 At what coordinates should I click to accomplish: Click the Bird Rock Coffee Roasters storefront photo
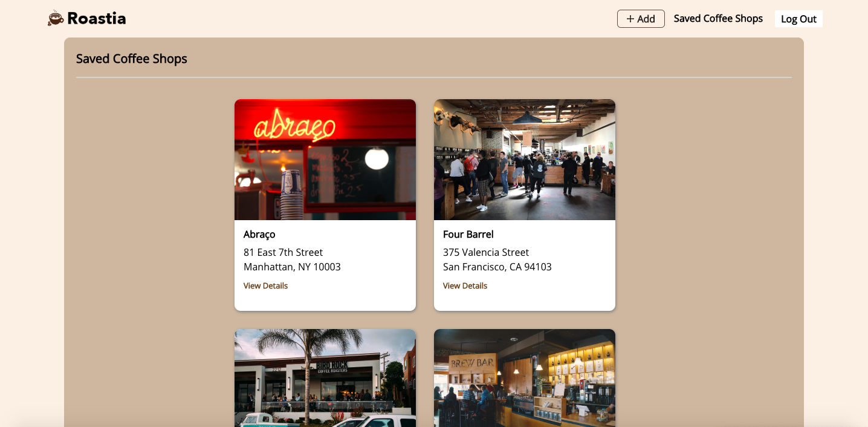pyautogui.click(x=325, y=377)
